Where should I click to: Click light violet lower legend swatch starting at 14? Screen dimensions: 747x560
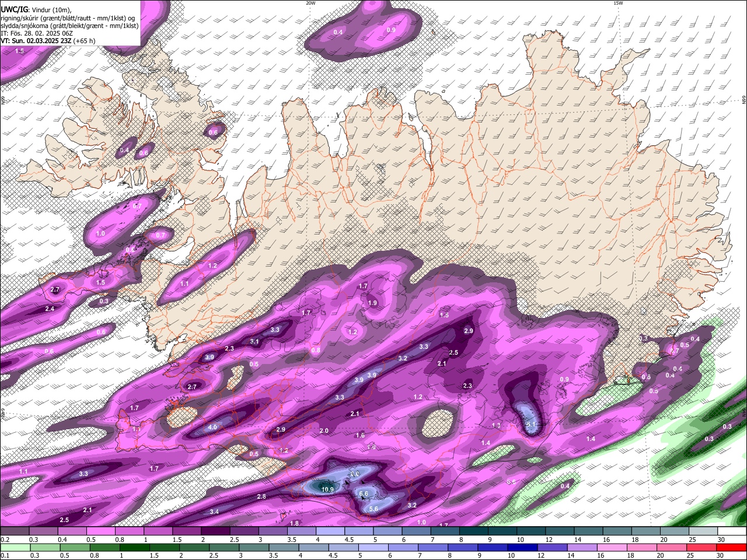(x=582, y=548)
